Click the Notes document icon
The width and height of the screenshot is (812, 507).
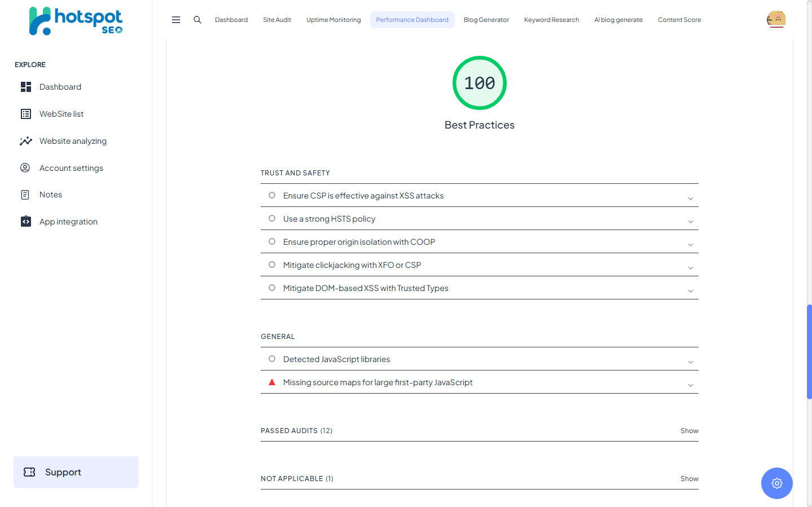click(25, 195)
